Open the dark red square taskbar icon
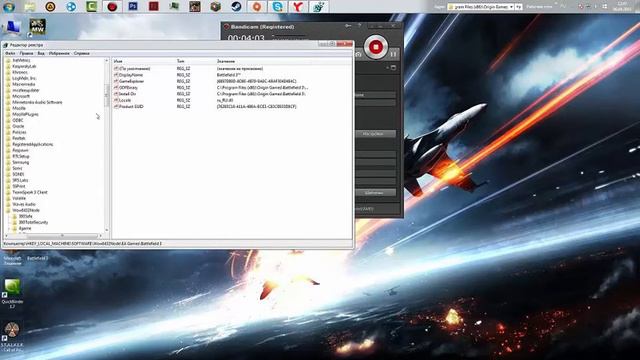 153,7
